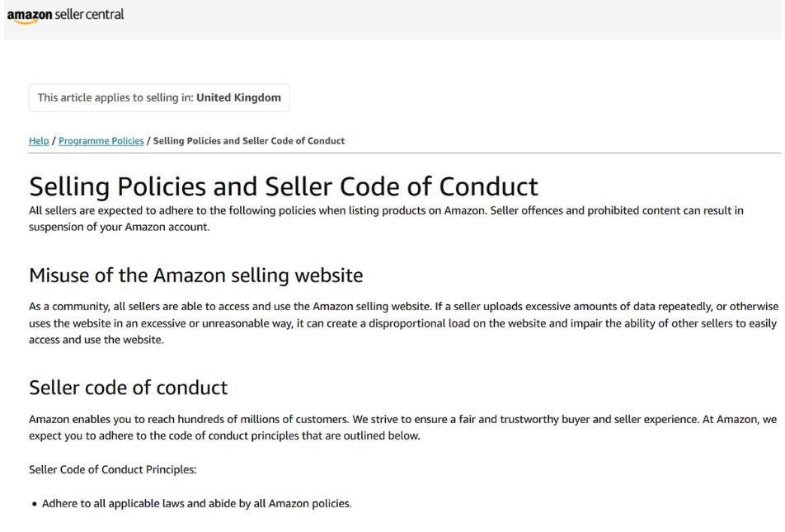The height and width of the screenshot is (532, 785).
Task: Click the empty grey header bar area
Action: (450, 20)
